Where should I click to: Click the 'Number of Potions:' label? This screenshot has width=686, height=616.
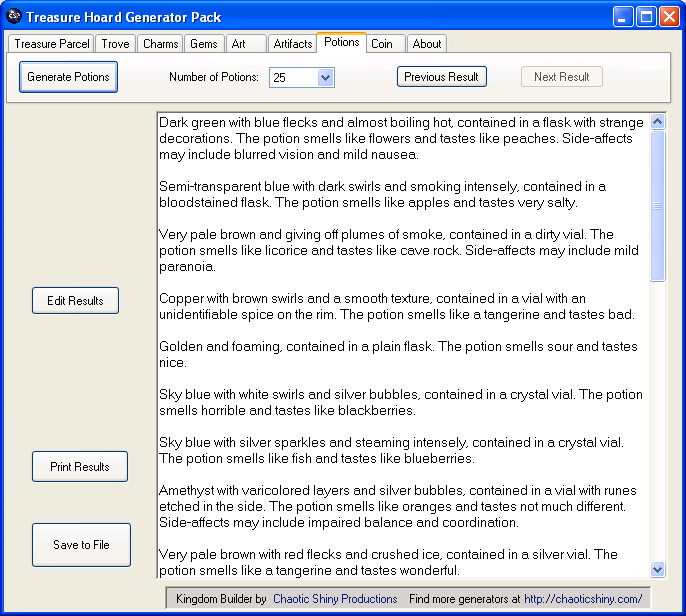click(x=214, y=77)
